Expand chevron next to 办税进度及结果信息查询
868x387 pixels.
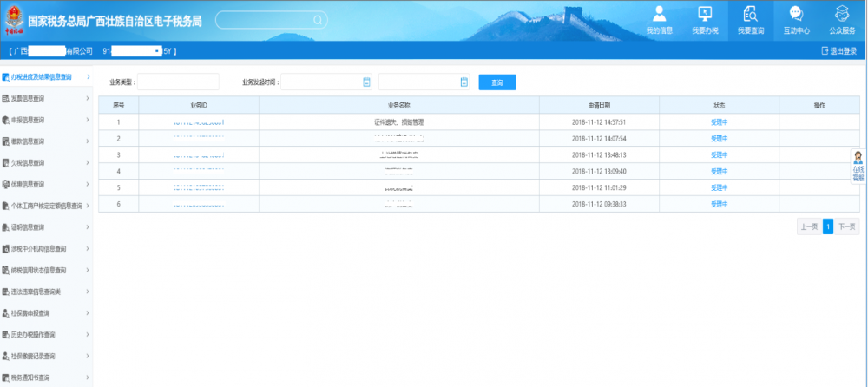(88, 77)
